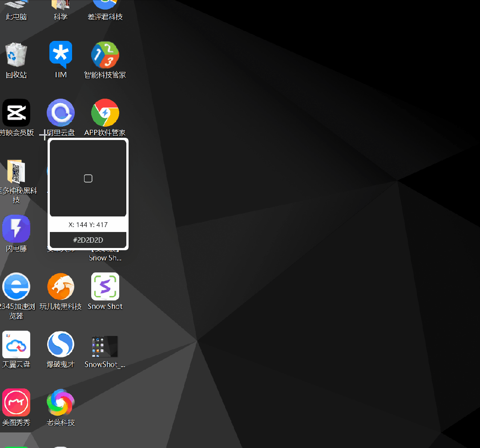Click the Snow Sh... label under color picker
480x448 pixels.
(x=105, y=258)
